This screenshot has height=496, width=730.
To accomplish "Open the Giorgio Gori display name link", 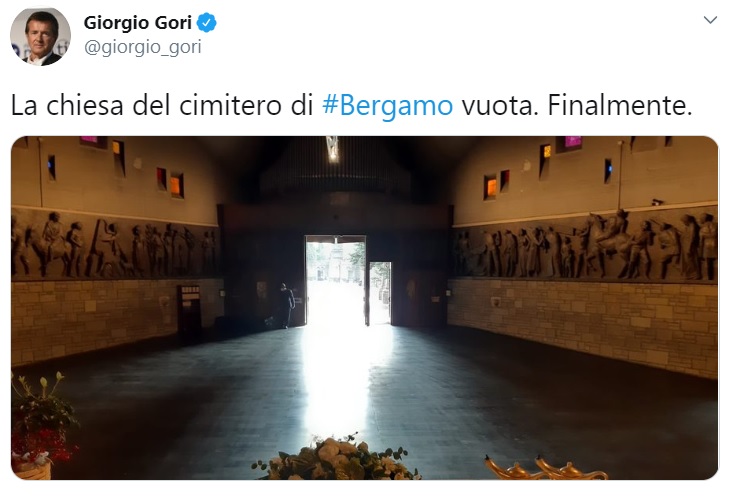I will (x=137, y=22).
